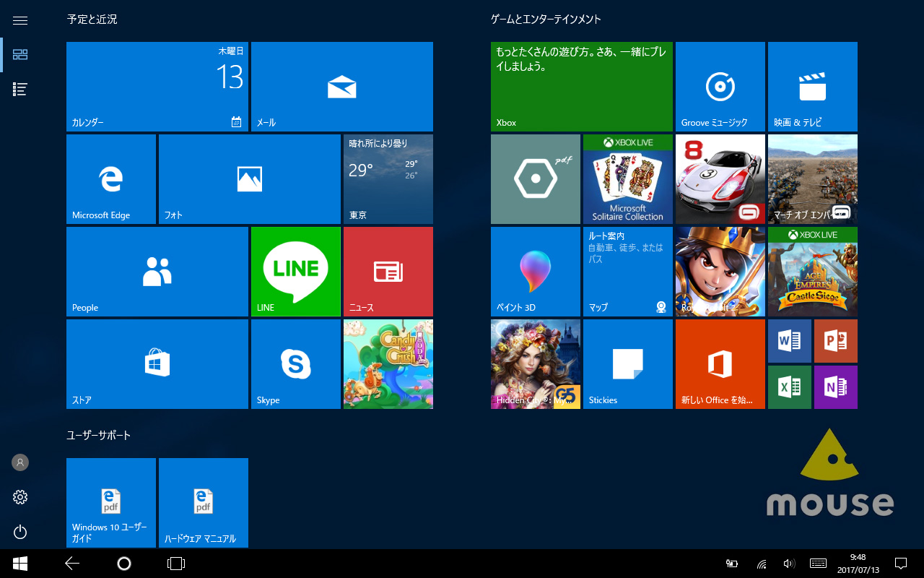Open Settings from the Start sidebar gear
Viewport: 924px width, 578px height.
[19, 497]
